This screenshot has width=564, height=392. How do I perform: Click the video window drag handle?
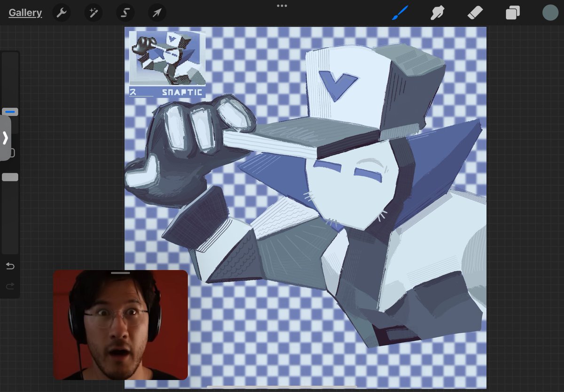coord(121,273)
